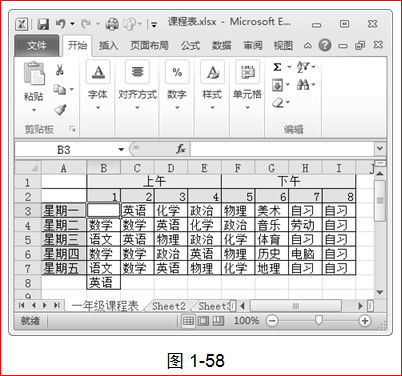Click the Help question mark icon

325,45
